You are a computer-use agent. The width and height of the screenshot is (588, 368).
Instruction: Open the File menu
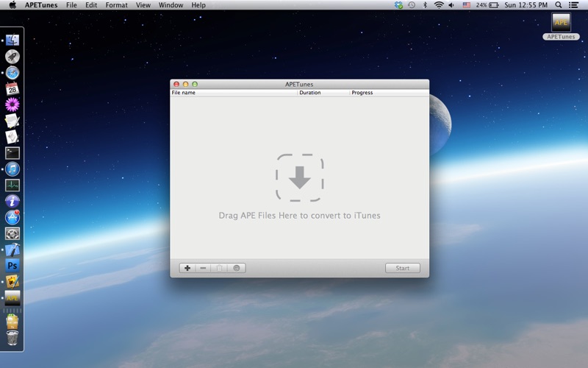pos(71,5)
